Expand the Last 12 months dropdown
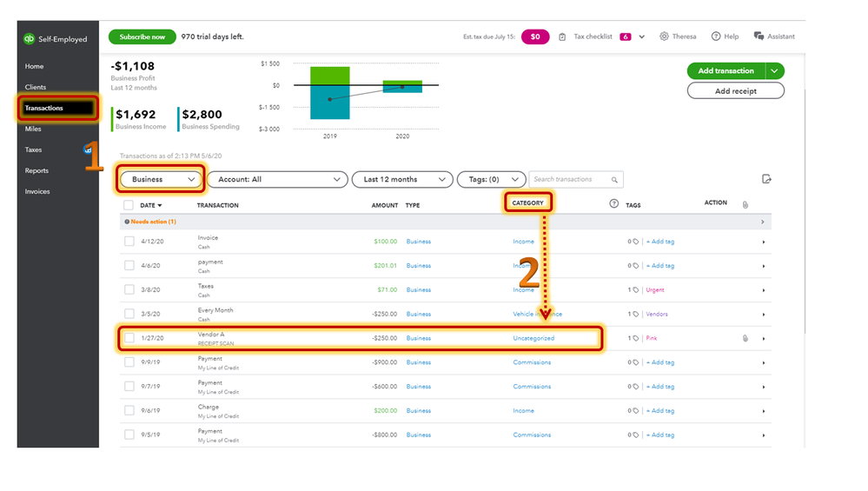Viewport: 868px width, 491px height. (402, 179)
